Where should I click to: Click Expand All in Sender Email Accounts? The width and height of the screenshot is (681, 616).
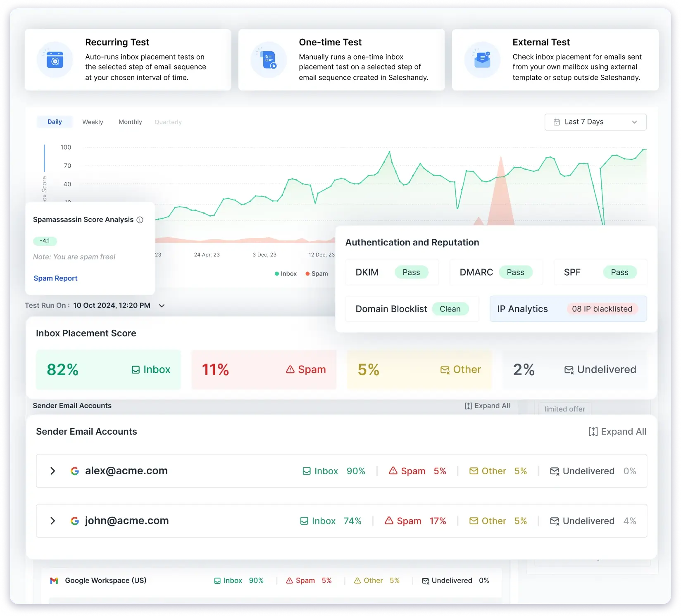point(617,432)
